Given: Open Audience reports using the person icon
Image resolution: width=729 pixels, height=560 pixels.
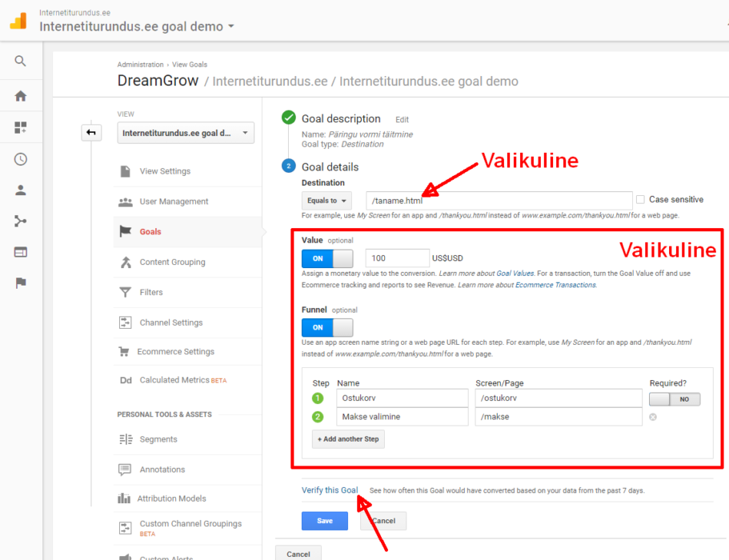Looking at the screenshot, I should (x=20, y=190).
